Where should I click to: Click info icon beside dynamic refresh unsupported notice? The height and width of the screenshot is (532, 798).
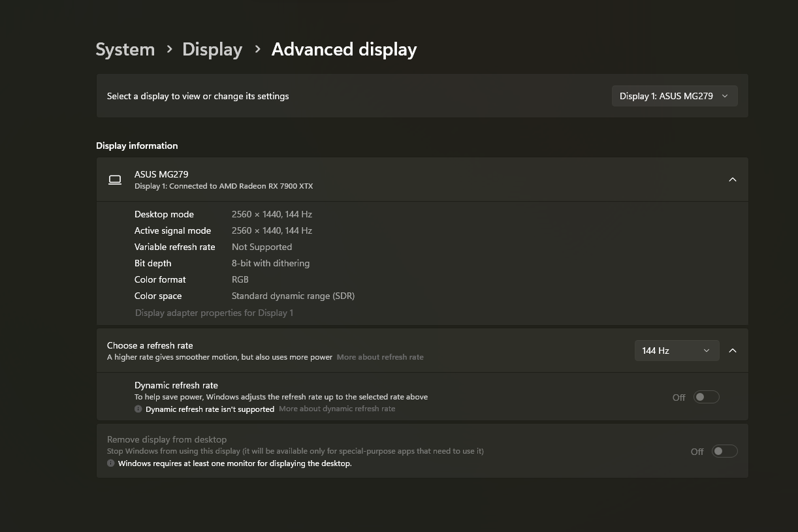tap(138, 409)
